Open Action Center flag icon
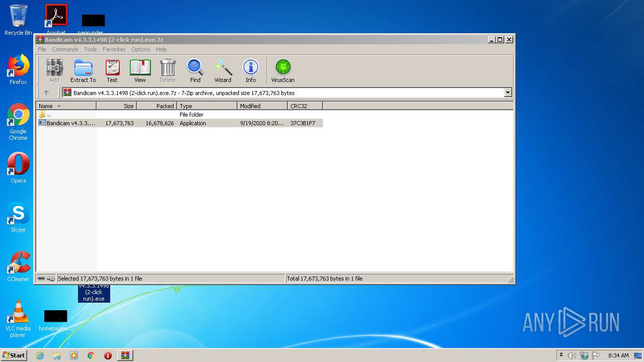 tap(596, 355)
